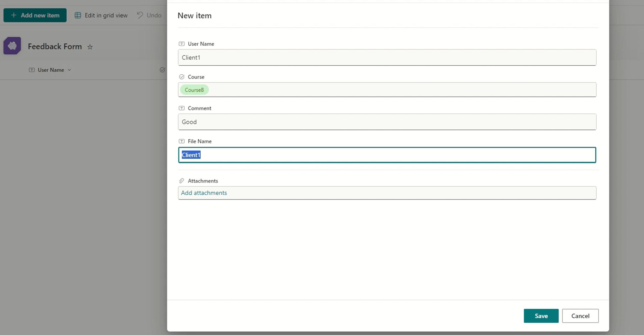The image size is (644, 335).
Task: Click the Add attachments link
Action: click(x=204, y=193)
